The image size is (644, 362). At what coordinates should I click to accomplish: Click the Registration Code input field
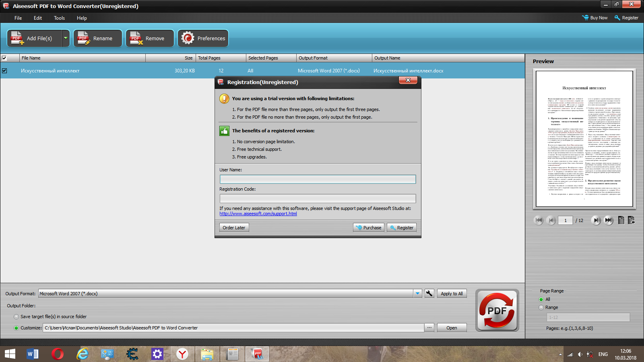318,199
